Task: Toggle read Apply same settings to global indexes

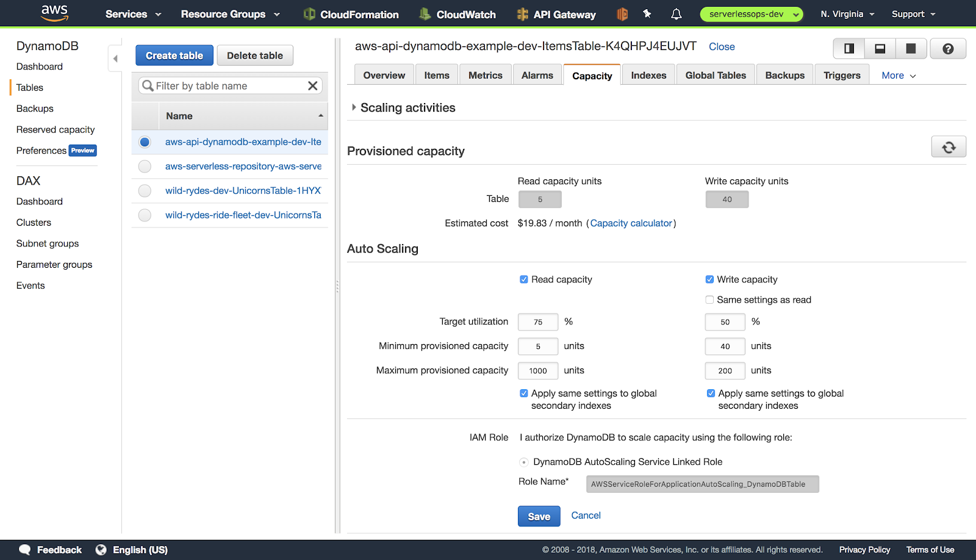Action: tap(524, 393)
